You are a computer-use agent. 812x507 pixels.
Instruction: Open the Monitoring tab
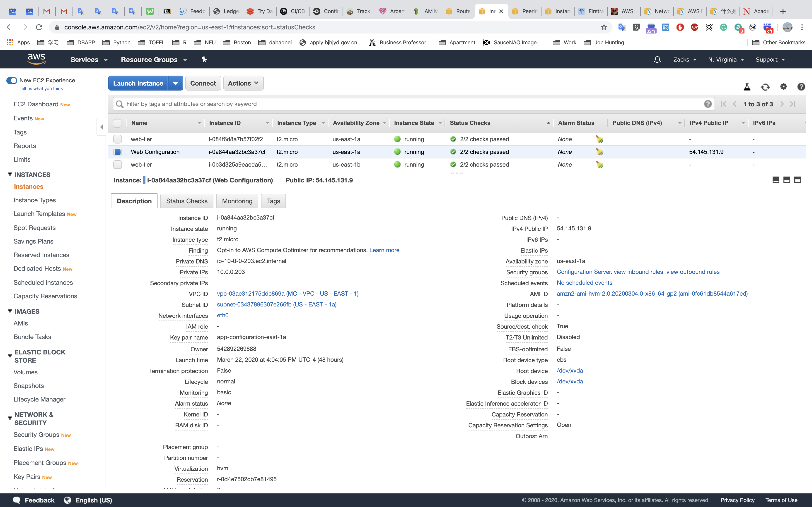click(x=237, y=201)
